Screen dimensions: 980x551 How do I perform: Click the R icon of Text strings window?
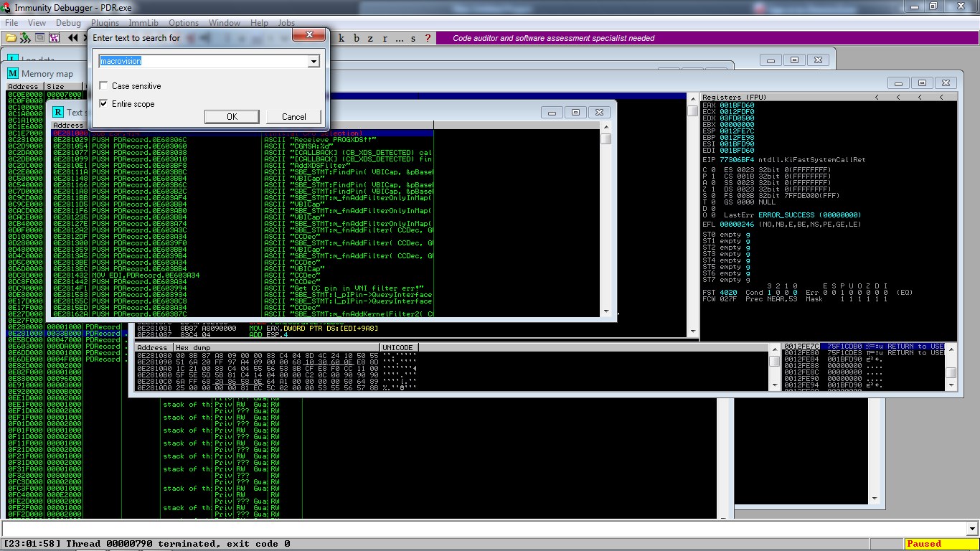coord(59,112)
